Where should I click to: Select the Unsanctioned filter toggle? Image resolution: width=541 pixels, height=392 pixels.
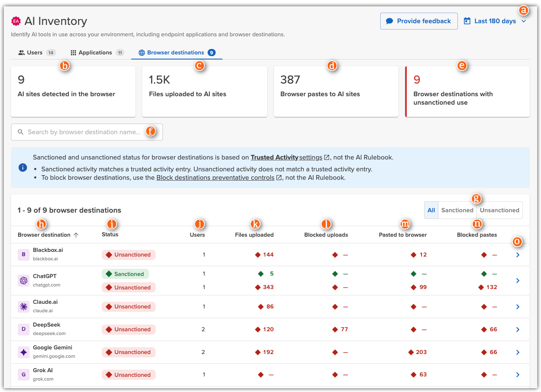point(500,210)
